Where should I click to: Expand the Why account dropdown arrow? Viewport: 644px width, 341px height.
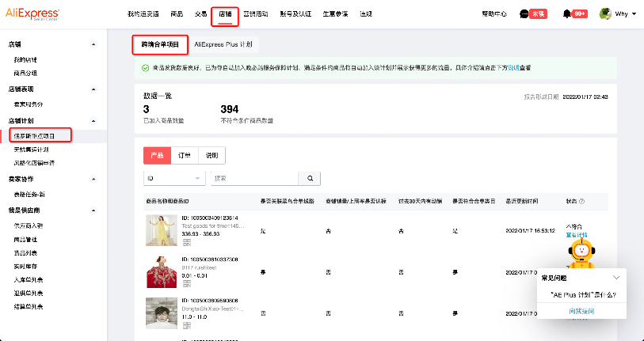(635, 14)
